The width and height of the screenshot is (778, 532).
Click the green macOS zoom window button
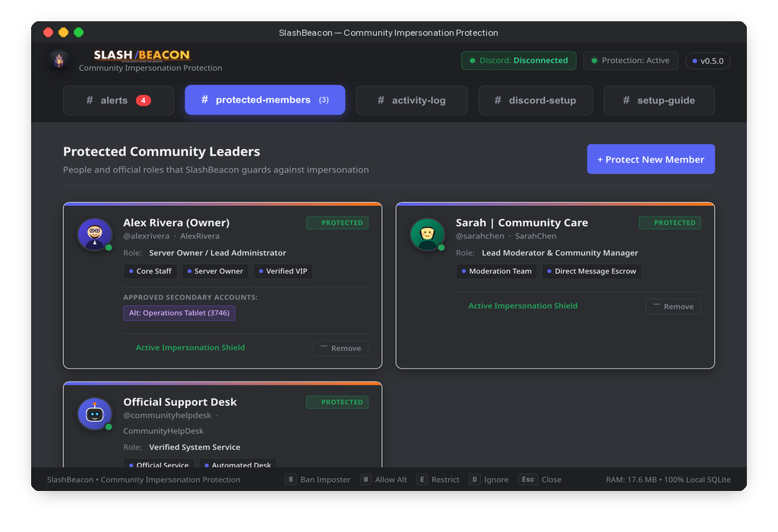point(78,32)
